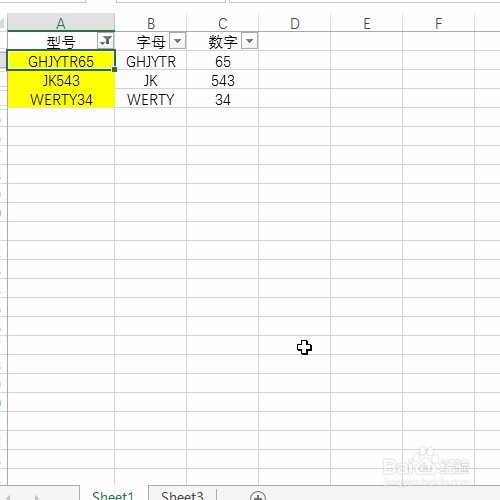Select the cell showing 543
This screenshot has width=500, height=500.
pyautogui.click(x=223, y=79)
